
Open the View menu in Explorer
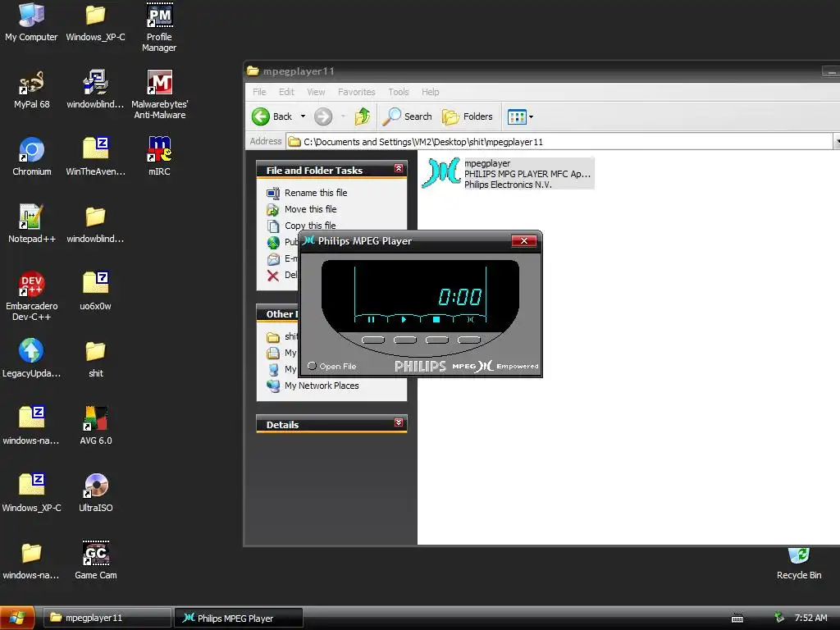point(316,92)
